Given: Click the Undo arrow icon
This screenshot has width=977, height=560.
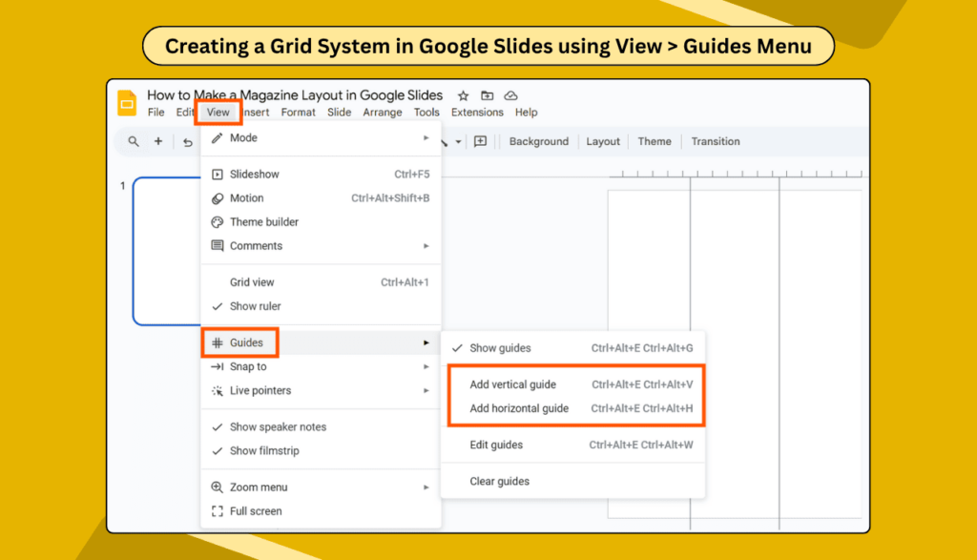Looking at the screenshot, I should [185, 140].
